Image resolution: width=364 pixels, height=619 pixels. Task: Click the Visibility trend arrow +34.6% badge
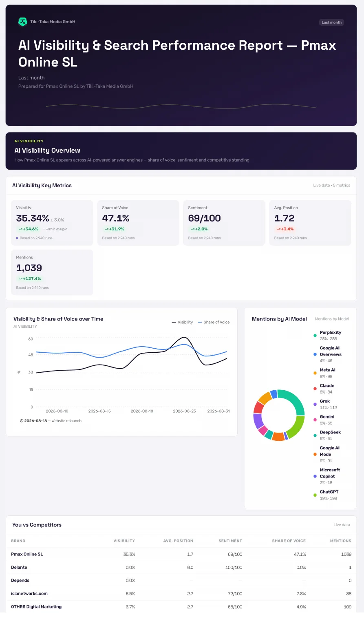point(29,229)
